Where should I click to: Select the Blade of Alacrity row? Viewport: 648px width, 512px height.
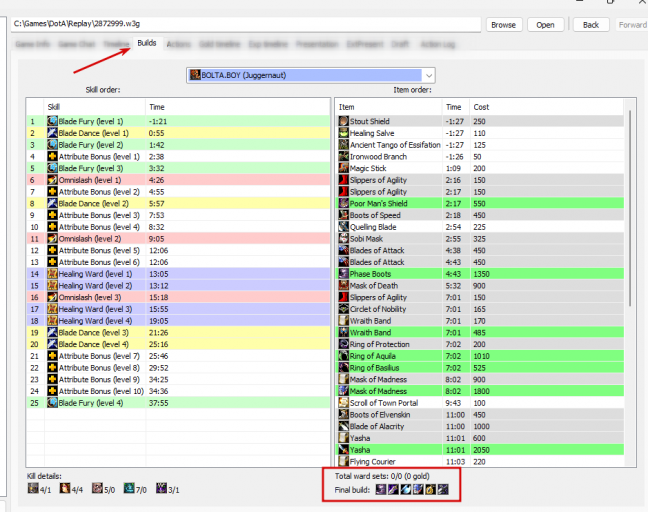tap(480, 426)
